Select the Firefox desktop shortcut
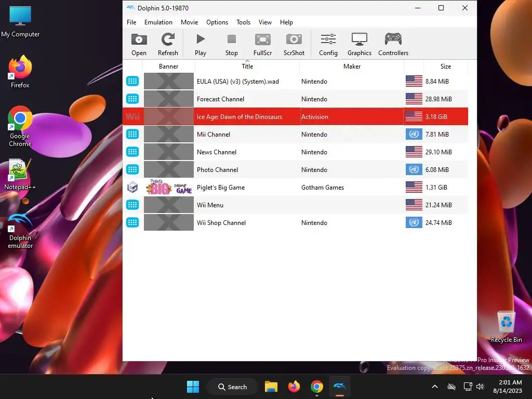532x399 pixels. point(20,71)
